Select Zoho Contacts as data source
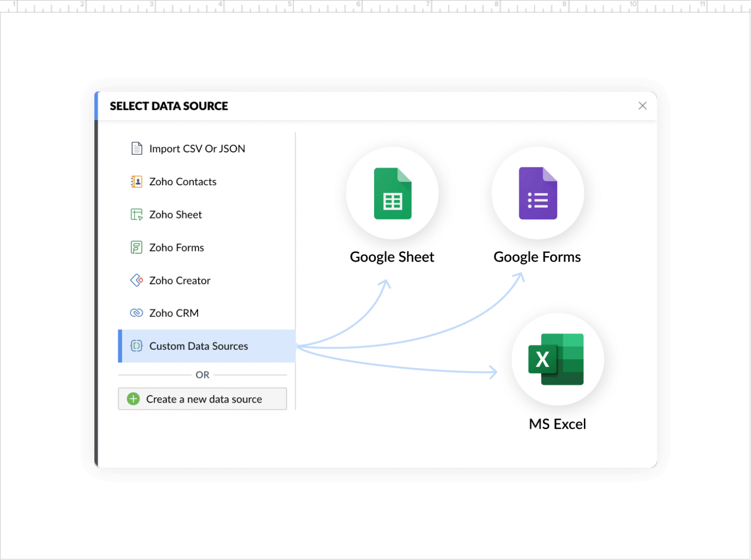This screenshot has width=751, height=560. [183, 182]
